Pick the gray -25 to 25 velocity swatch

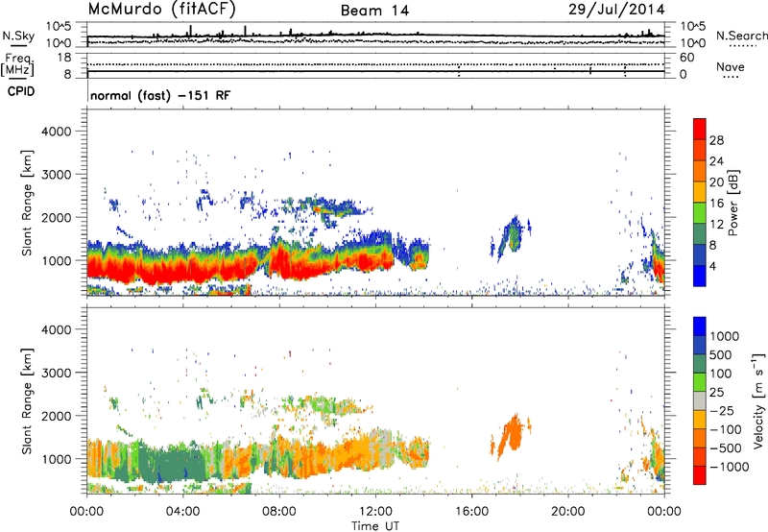pyautogui.click(x=700, y=400)
